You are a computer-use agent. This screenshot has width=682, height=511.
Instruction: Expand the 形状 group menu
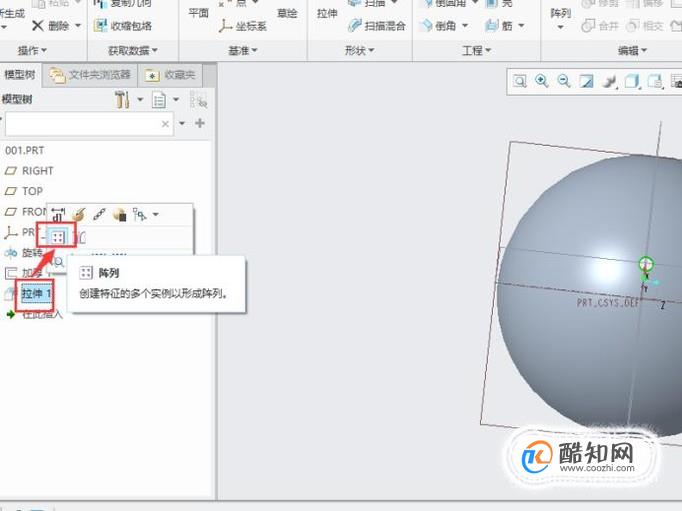tap(359, 50)
